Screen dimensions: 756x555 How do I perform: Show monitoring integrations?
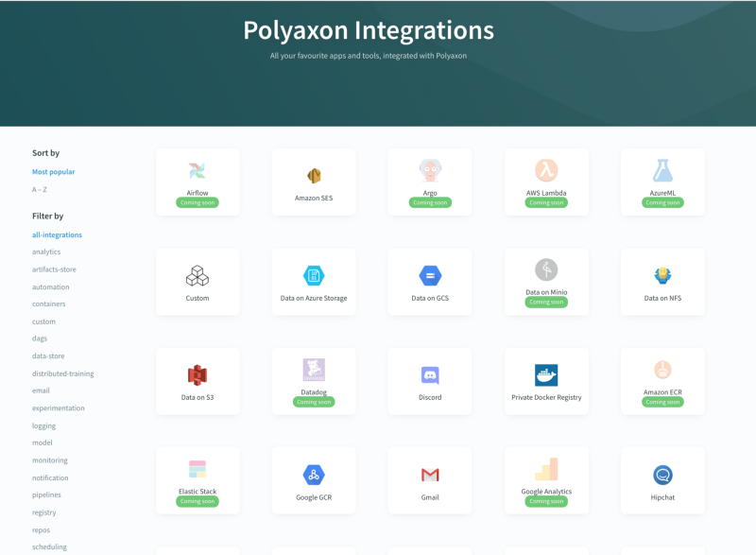click(50, 460)
